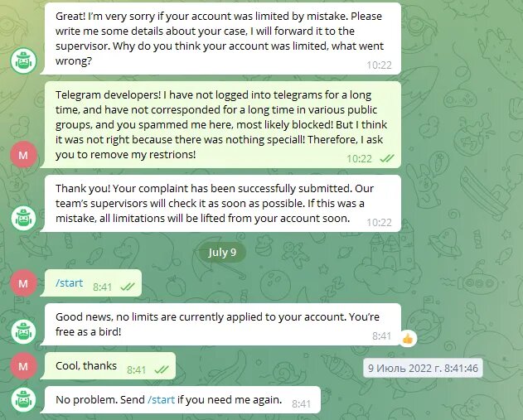Click the 'Telegram developers!' message bubble
The image size is (523, 420).
(x=220, y=124)
